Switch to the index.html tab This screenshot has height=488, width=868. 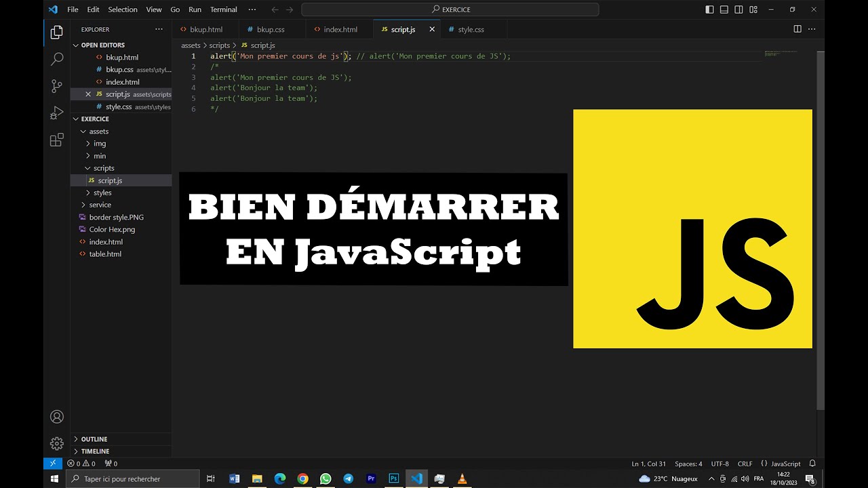(340, 29)
